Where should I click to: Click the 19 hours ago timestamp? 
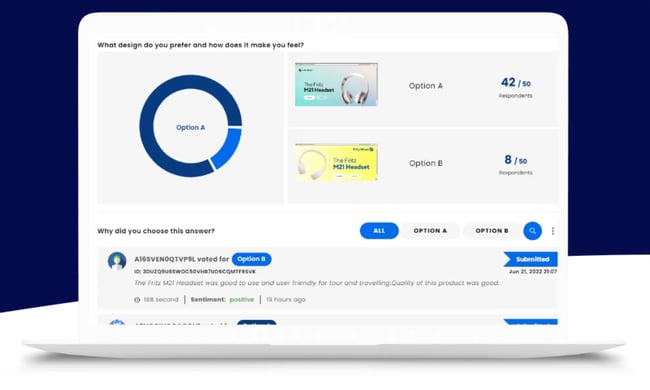tap(286, 300)
